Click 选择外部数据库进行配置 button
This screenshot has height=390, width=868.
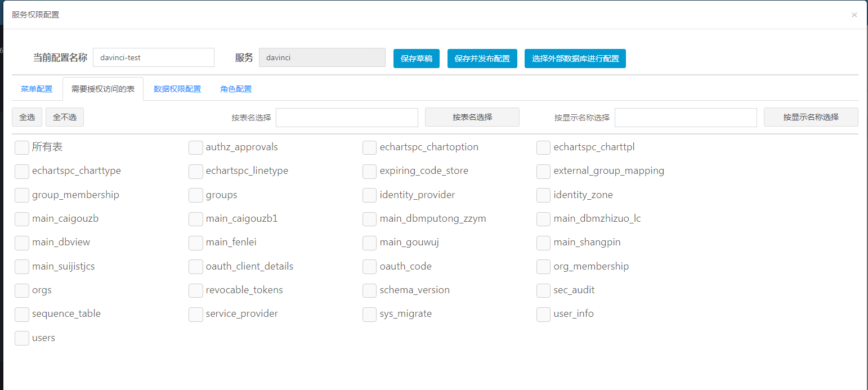[575, 59]
